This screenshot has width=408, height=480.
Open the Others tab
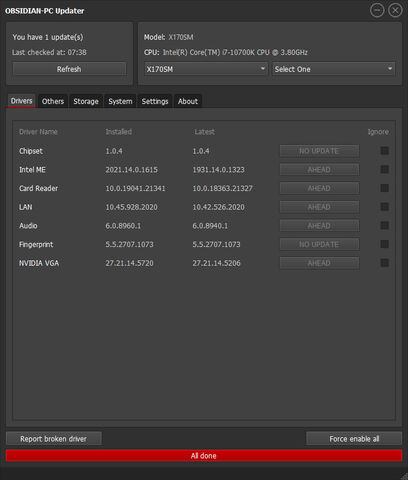click(53, 101)
